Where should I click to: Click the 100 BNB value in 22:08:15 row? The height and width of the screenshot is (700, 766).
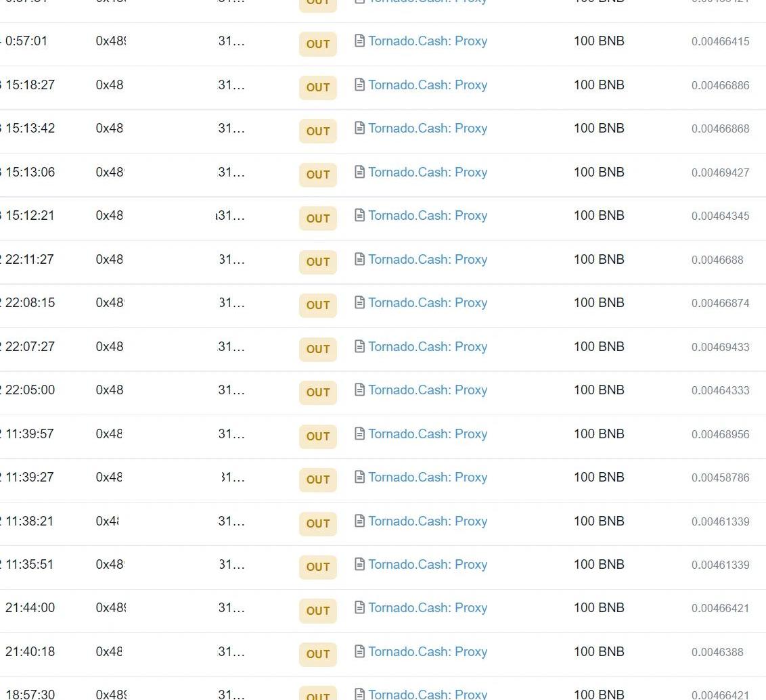point(599,302)
